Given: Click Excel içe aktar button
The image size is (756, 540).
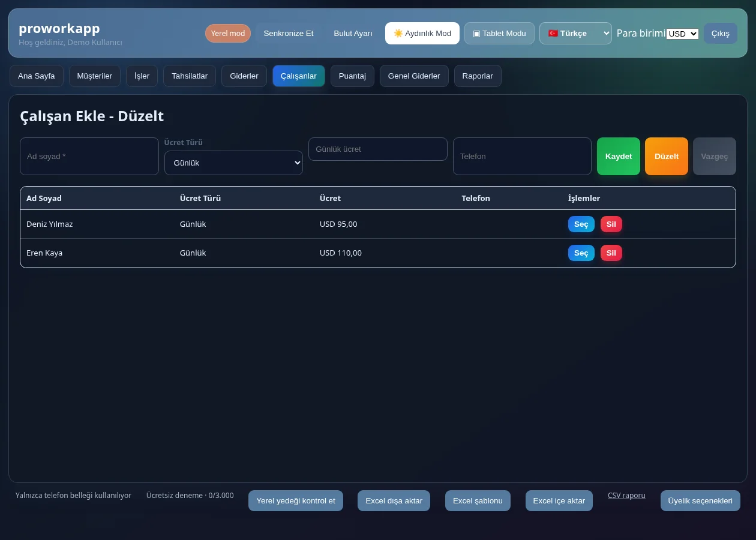Looking at the screenshot, I should (559, 501).
